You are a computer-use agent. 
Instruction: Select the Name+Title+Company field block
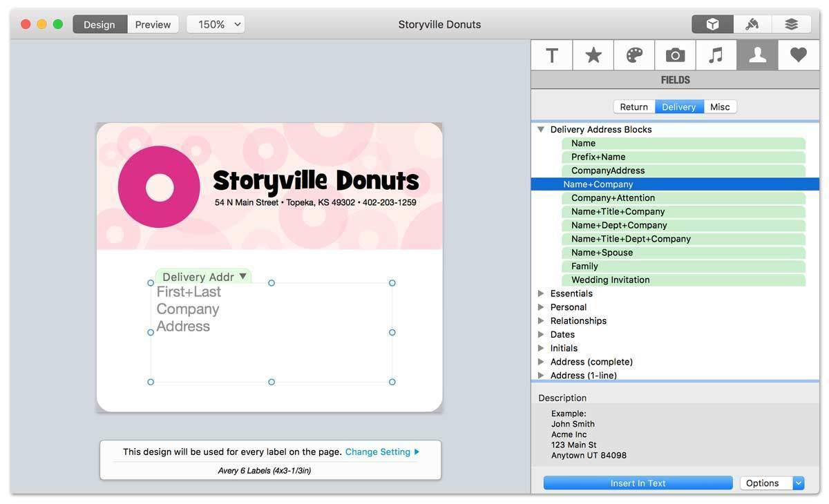pyautogui.click(x=683, y=212)
